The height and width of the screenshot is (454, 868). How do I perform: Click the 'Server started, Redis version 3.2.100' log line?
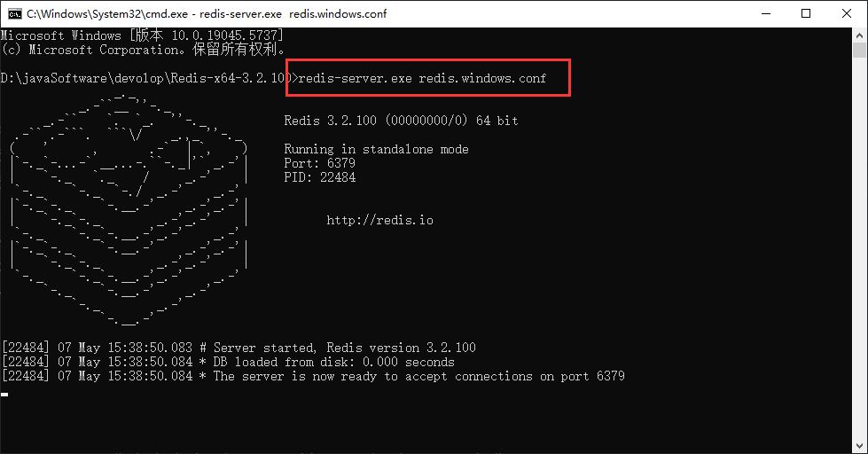tap(239, 348)
